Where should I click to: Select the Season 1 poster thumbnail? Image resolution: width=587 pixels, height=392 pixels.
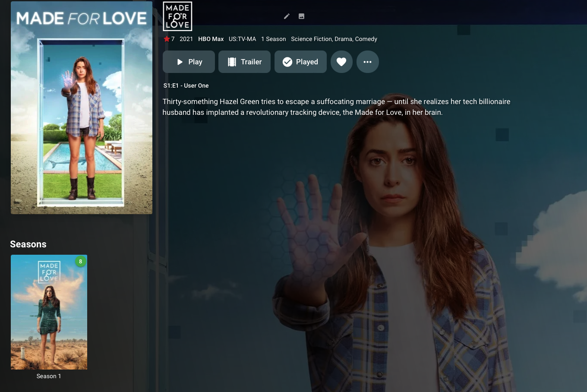49,312
